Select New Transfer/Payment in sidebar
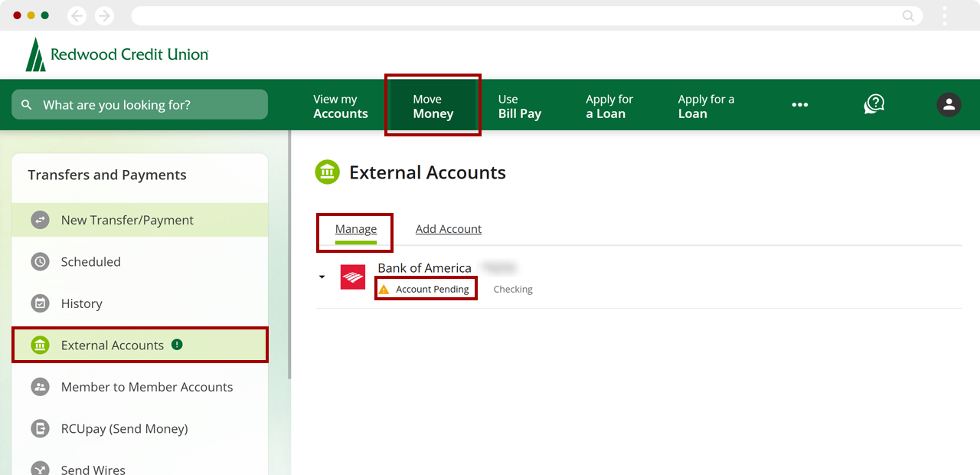The height and width of the screenshot is (475, 980). point(140,220)
